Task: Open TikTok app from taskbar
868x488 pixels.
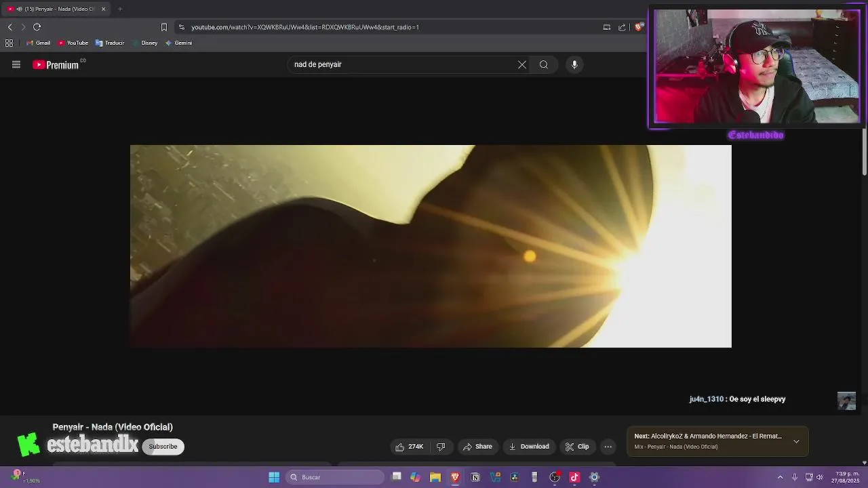Action: point(574,477)
